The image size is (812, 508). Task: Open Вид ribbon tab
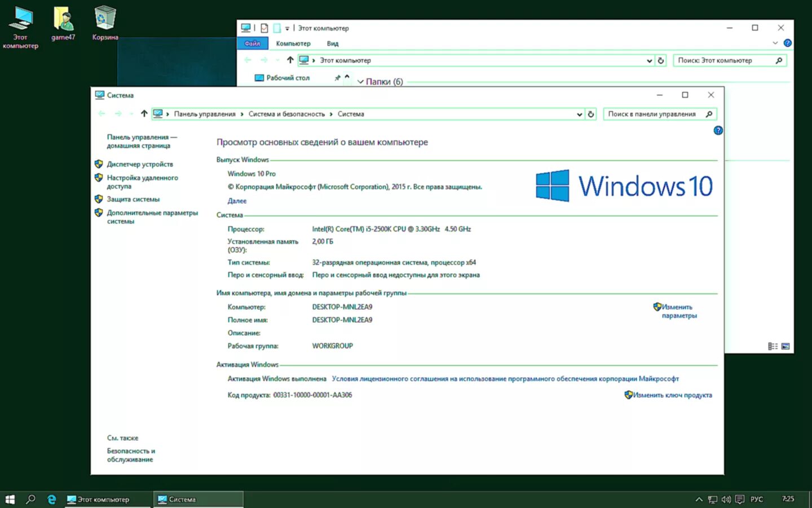(x=333, y=43)
